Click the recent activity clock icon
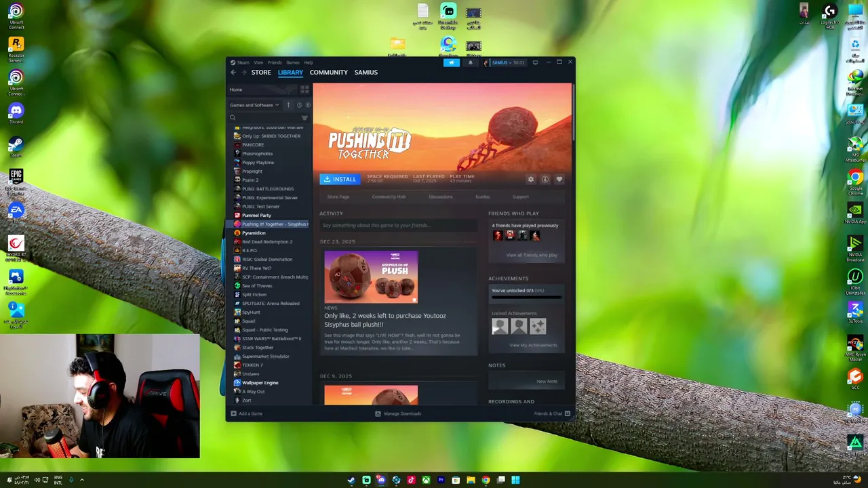The image size is (868, 488). coord(299,105)
